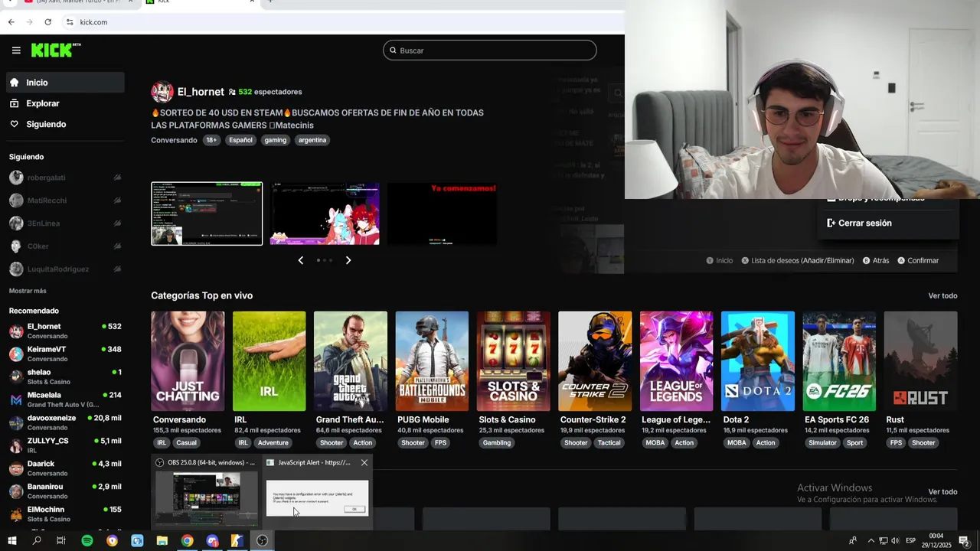Open the hamburger sidebar menu
This screenshot has height=551, width=980.
click(16, 51)
